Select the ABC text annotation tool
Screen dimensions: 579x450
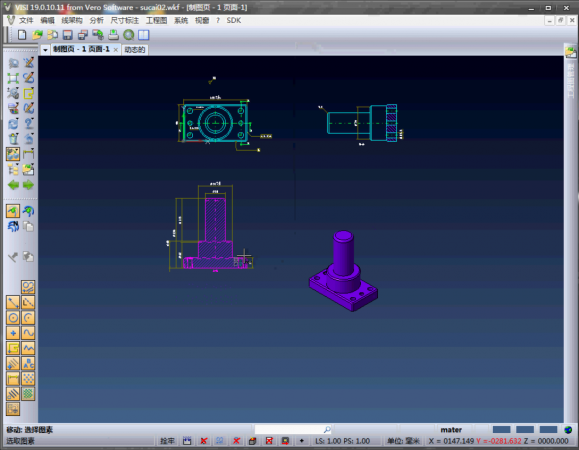coord(28,364)
